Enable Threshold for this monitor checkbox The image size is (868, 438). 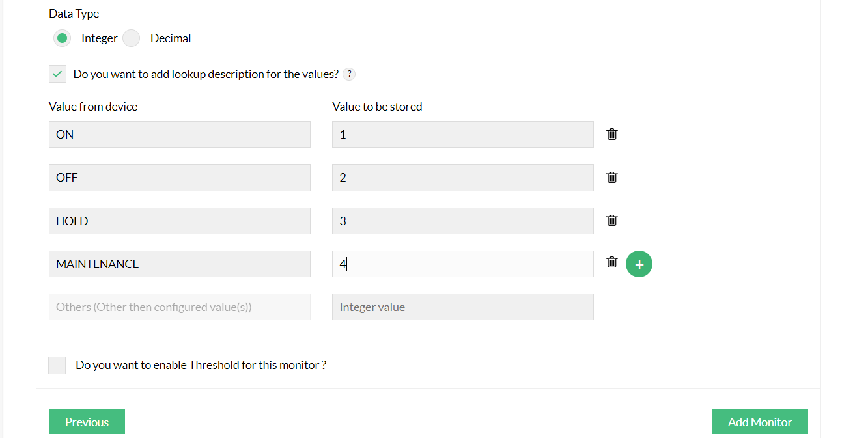pyautogui.click(x=57, y=365)
